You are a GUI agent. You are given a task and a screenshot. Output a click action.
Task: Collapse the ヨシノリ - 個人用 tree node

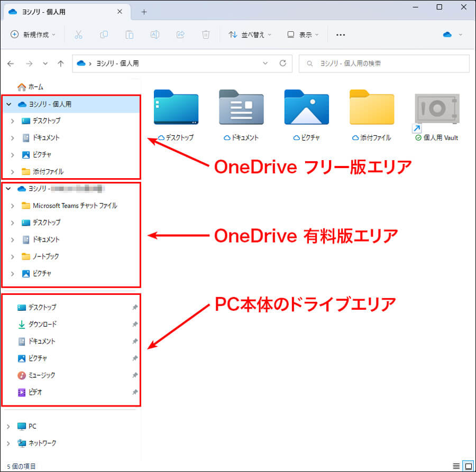9,104
